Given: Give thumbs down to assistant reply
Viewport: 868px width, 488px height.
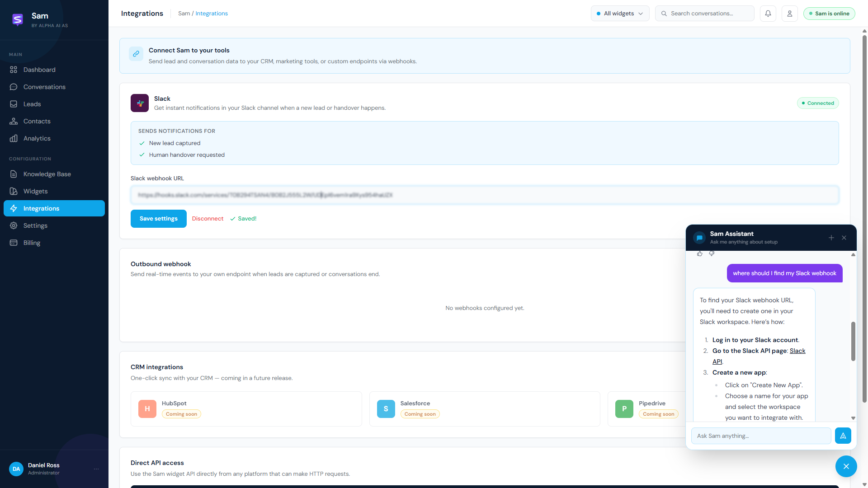Looking at the screenshot, I should pos(712,253).
